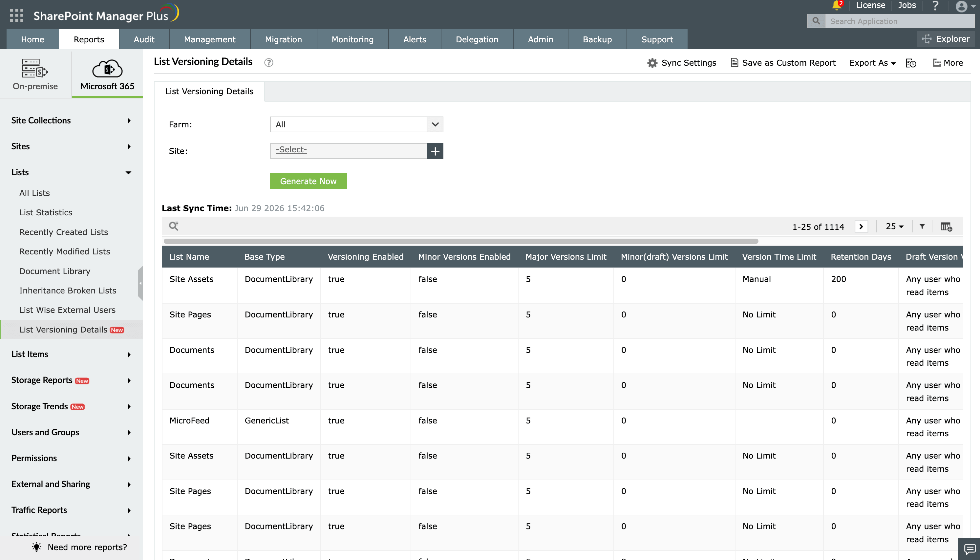Open the schedule report icon

pos(911,63)
